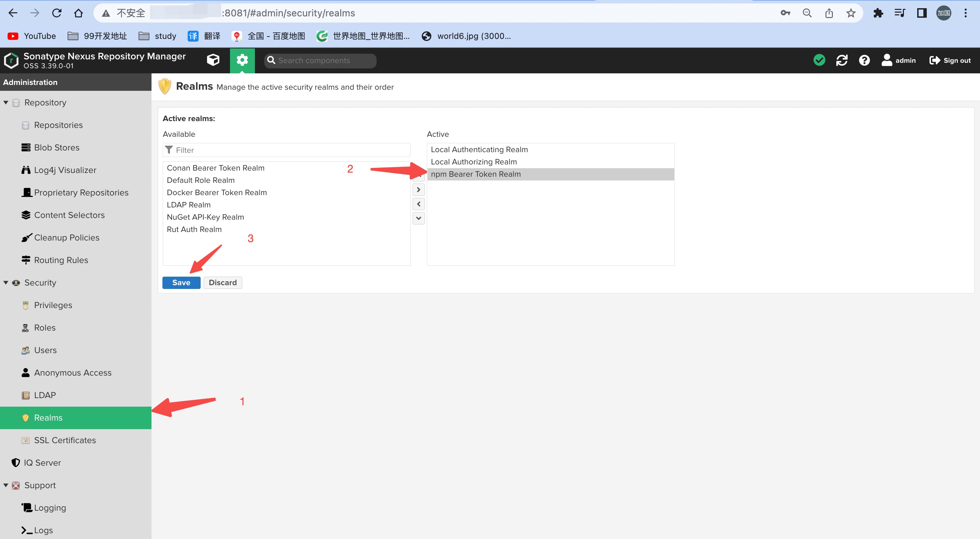Collapse the Security tree section

[6, 282]
